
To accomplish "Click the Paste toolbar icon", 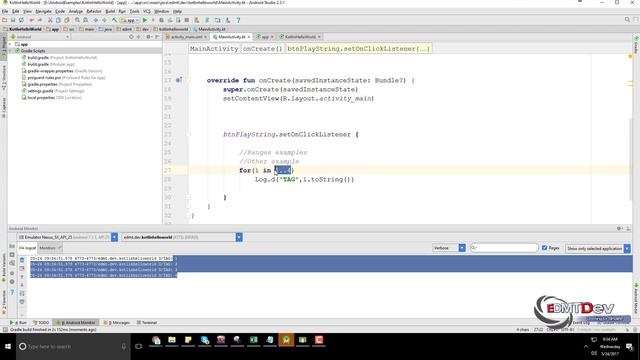I will pyautogui.click(x=67, y=20).
